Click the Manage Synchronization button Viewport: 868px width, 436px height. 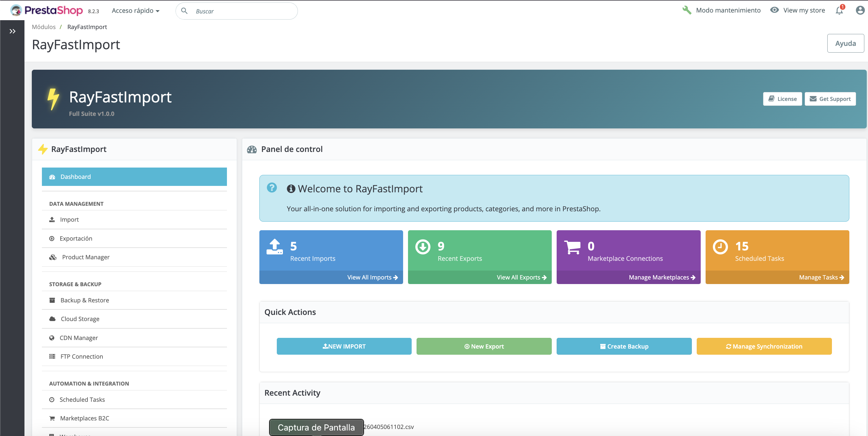tap(764, 346)
